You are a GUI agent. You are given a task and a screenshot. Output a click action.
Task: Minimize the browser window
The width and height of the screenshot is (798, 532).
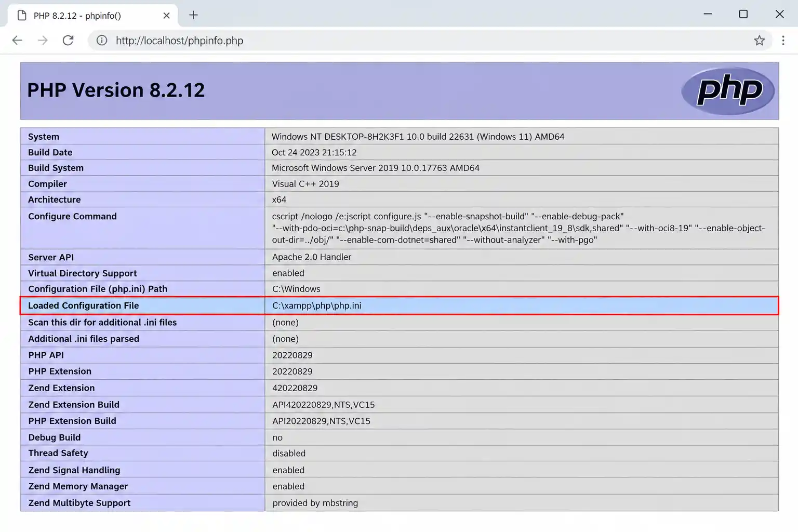pyautogui.click(x=708, y=14)
